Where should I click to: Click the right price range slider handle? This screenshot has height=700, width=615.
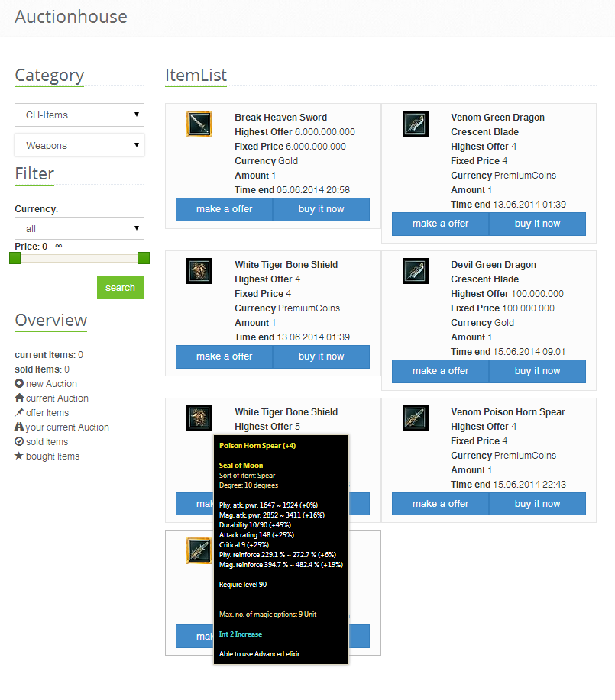tap(144, 258)
